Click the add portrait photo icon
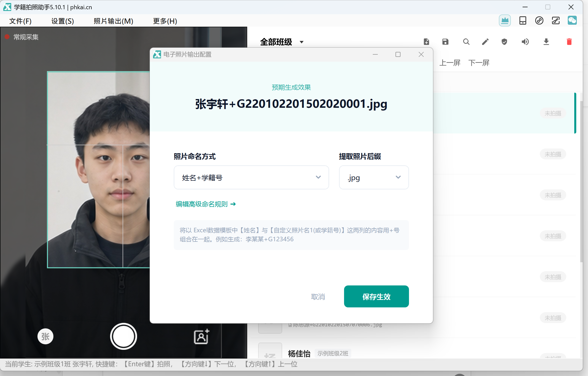Screen dimensions: 588x376 point(201,337)
